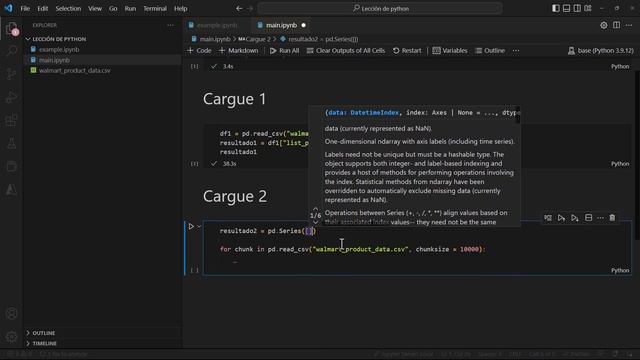Image resolution: width=640 pixels, height=360 pixels.
Task: Open editor more actions ellipsis
Action: [x=629, y=25]
